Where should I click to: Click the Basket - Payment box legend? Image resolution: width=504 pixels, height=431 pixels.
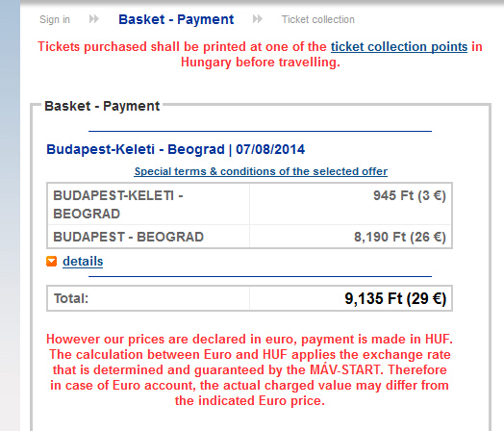(x=102, y=106)
